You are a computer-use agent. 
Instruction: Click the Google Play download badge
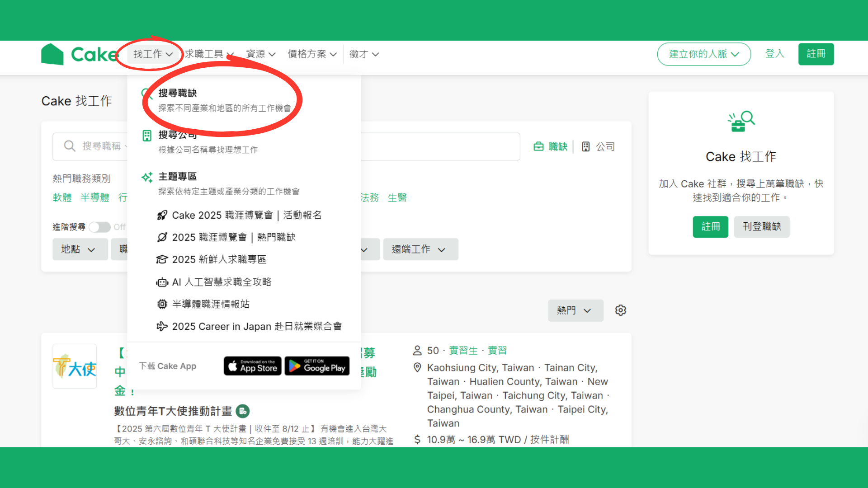click(x=317, y=366)
